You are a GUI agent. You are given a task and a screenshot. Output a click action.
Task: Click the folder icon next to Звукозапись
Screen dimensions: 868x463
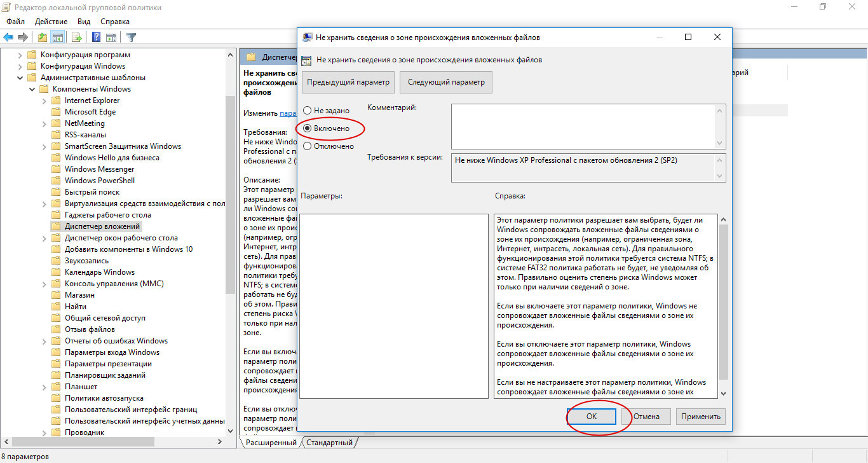(x=56, y=261)
